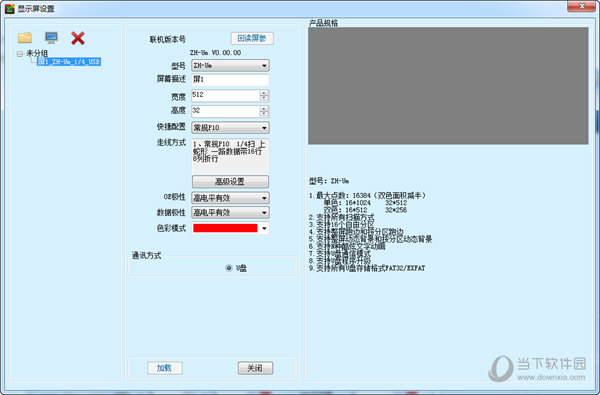Click the 高级设置 button

[230, 181]
